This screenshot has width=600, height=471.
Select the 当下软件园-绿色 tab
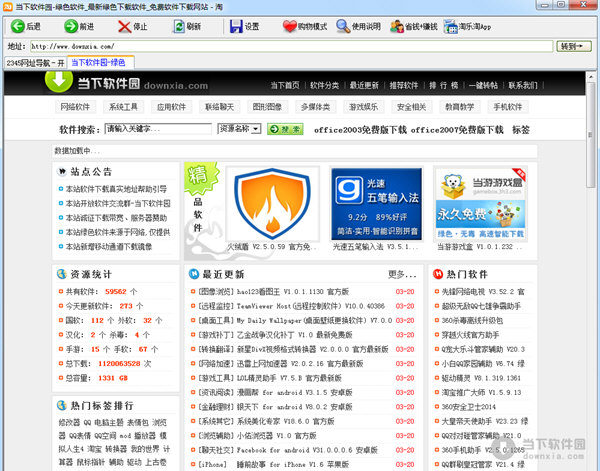point(101,62)
